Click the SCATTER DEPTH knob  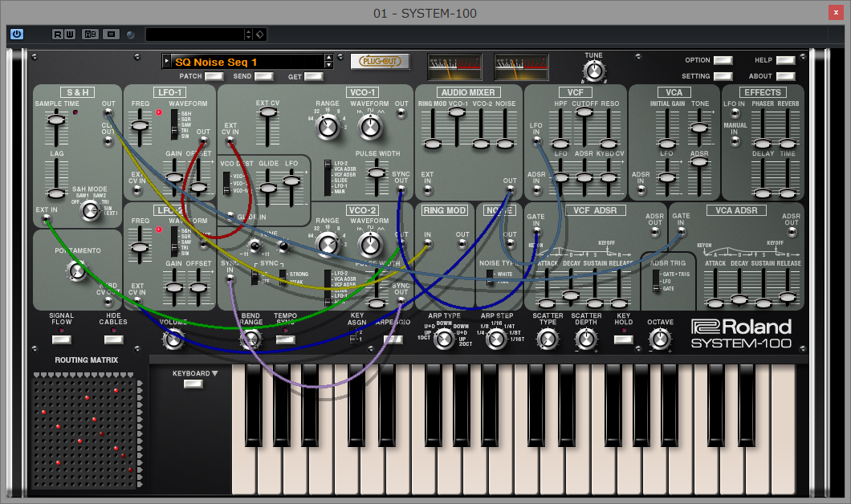coord(586,339)
